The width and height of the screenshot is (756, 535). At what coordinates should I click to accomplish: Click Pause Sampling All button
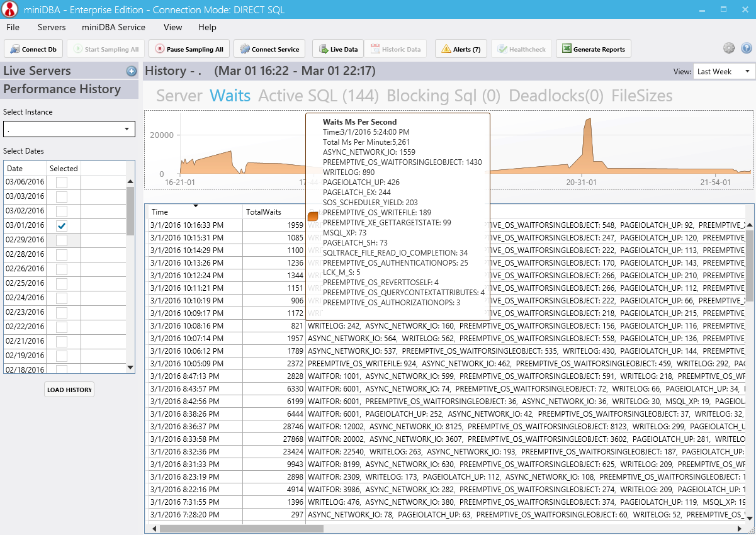[x=188, y=49]
